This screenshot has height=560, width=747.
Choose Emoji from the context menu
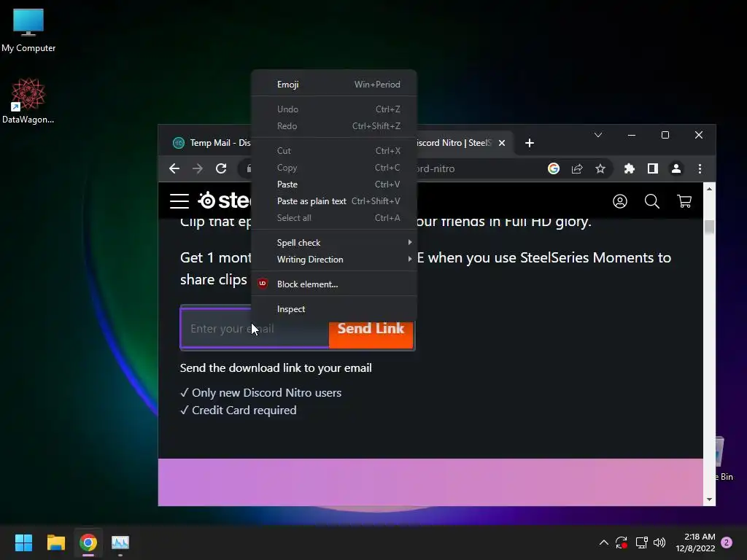[333, 85]
